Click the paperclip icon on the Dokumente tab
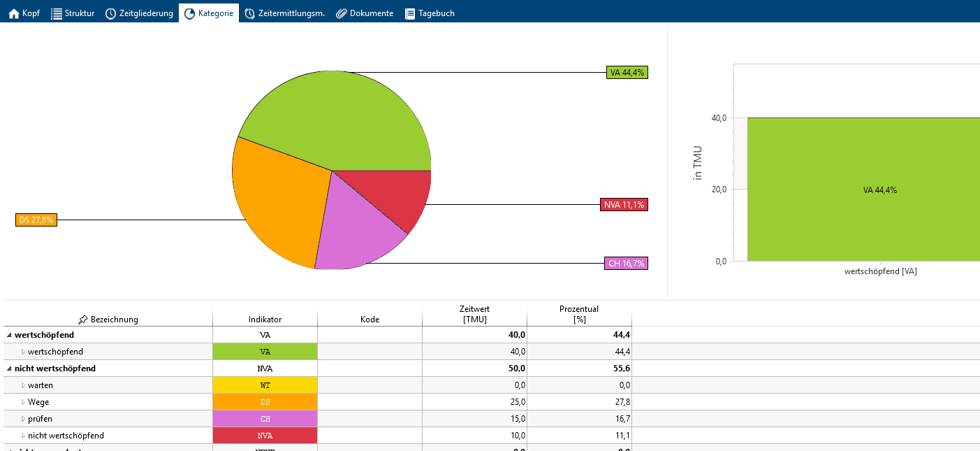 coord(342,13)
